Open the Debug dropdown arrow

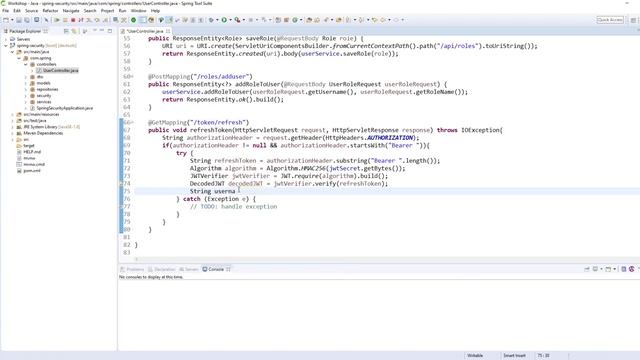(x=217, y=20)
